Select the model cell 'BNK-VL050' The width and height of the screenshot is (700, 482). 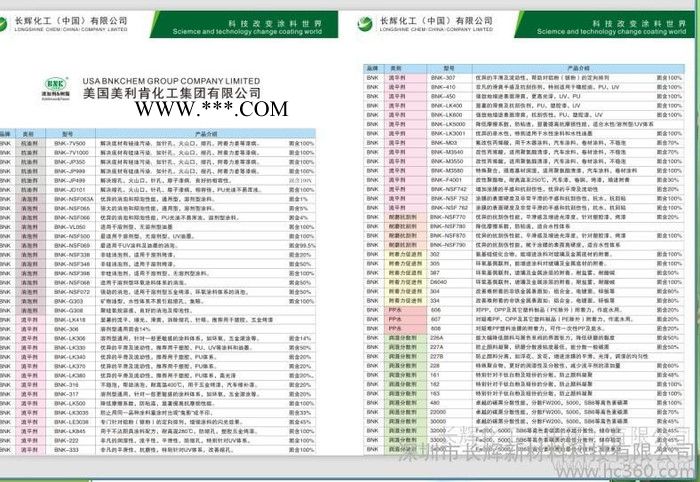pos(70,227)
